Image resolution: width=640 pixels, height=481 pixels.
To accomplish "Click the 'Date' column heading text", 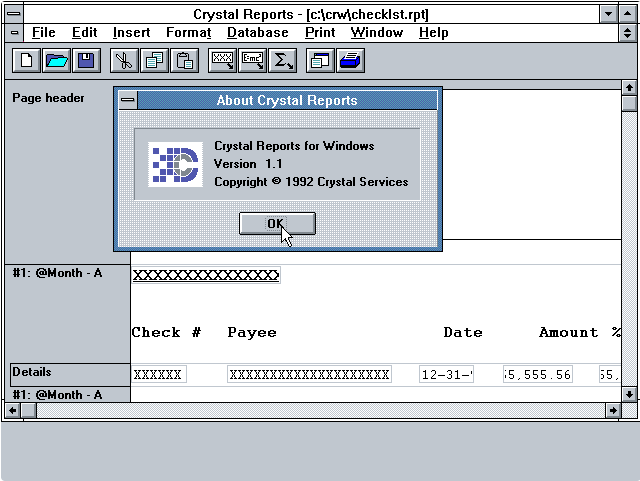I will pyautogui.click(x=463, y=332).
